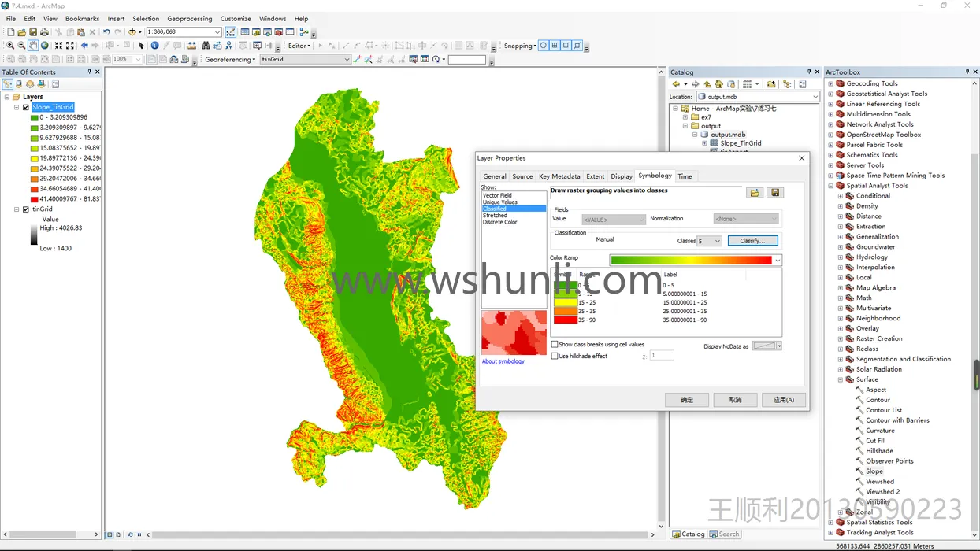Viewport: 980px width, 551px height.
Task: Select the Contour tool in ArcToolbox
Action: click(878, 400)
